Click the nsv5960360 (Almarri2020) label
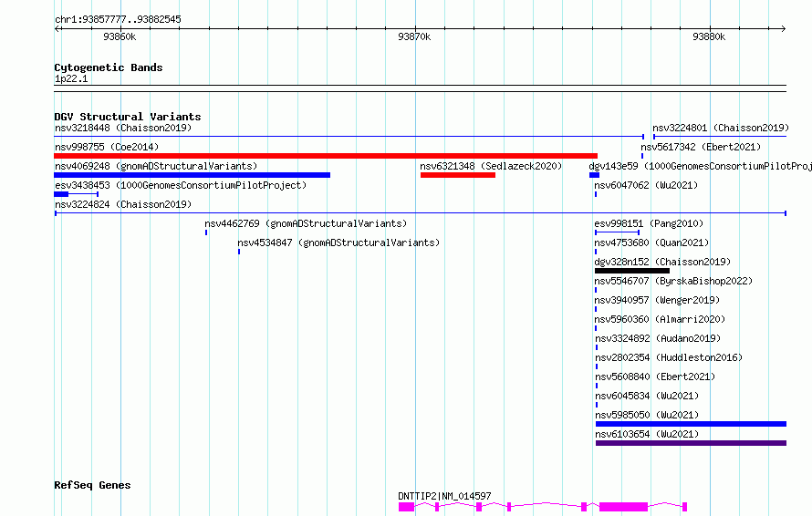The width and height of the screenshot is (812, 516). point(660,319)
